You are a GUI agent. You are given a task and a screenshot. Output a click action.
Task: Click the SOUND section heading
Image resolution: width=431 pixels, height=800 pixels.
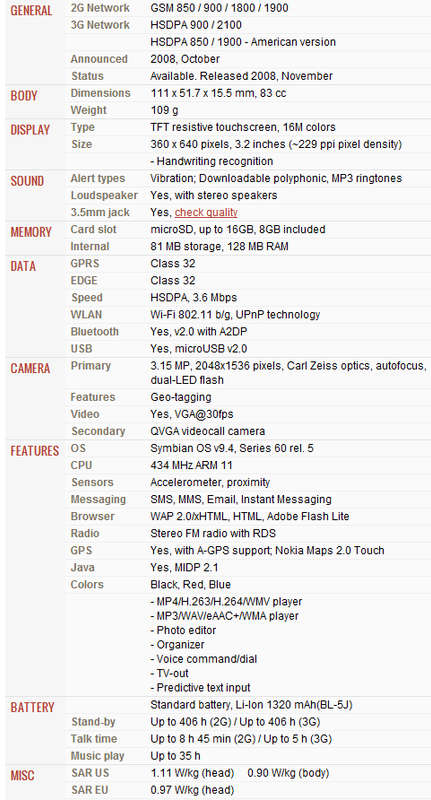click(27, 181)
